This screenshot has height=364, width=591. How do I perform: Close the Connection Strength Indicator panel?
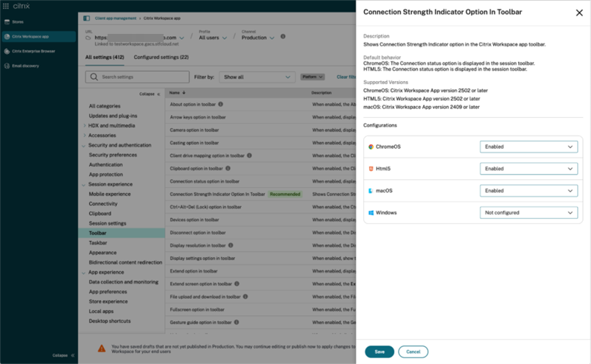[578, 13]
